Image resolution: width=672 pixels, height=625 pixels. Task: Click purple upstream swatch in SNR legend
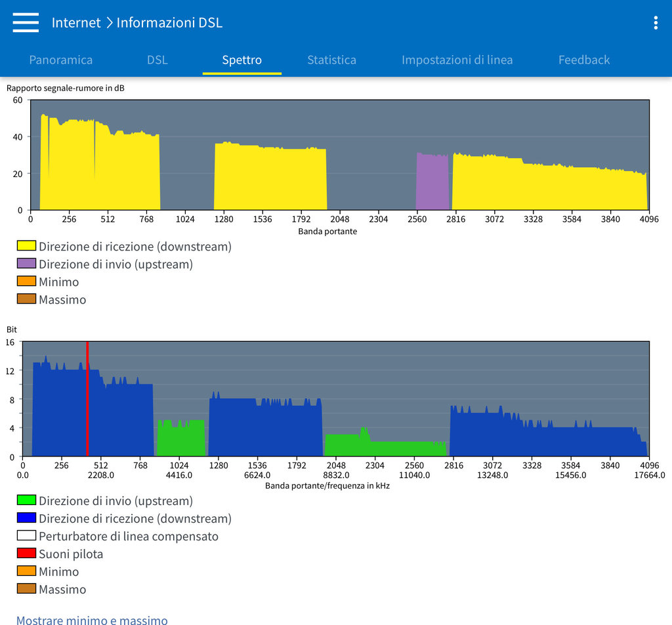(x=26, y=264)
